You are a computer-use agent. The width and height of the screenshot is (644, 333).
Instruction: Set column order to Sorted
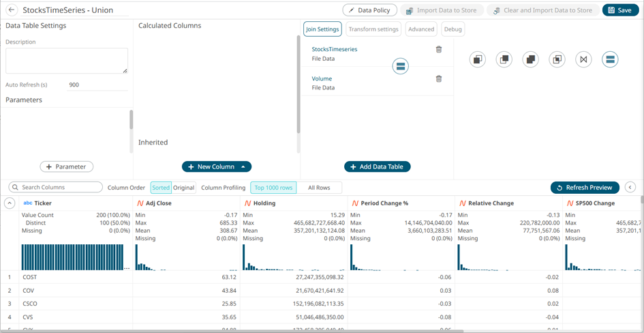click(161, 188)
